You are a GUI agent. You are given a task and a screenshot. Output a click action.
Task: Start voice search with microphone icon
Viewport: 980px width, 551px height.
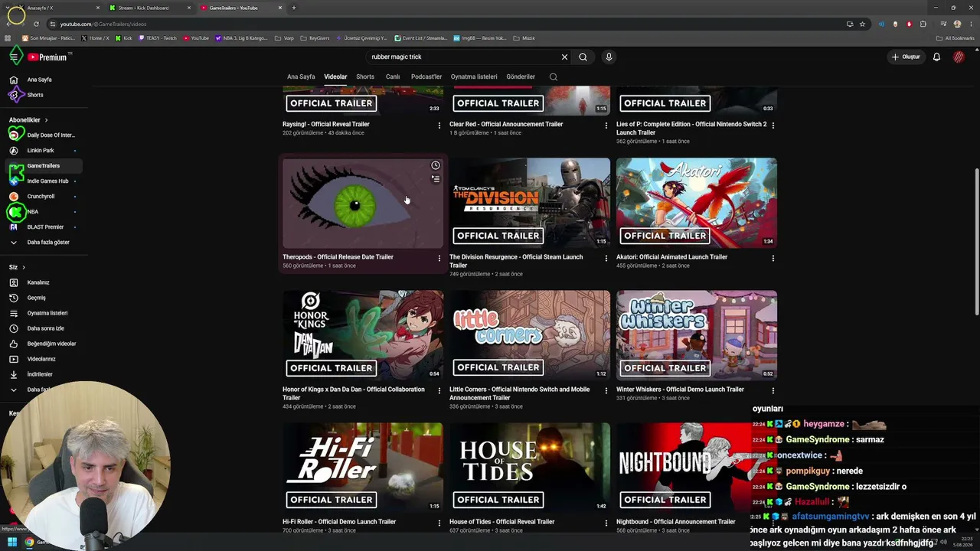point(609,57)
